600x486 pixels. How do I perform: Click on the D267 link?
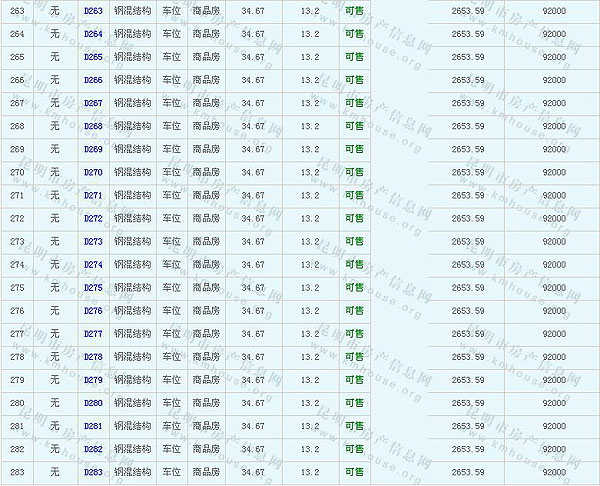[93, 103]
